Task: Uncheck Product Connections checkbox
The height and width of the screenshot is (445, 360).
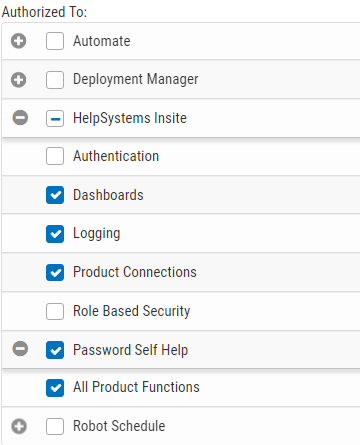Action: [x=55, y=272]
